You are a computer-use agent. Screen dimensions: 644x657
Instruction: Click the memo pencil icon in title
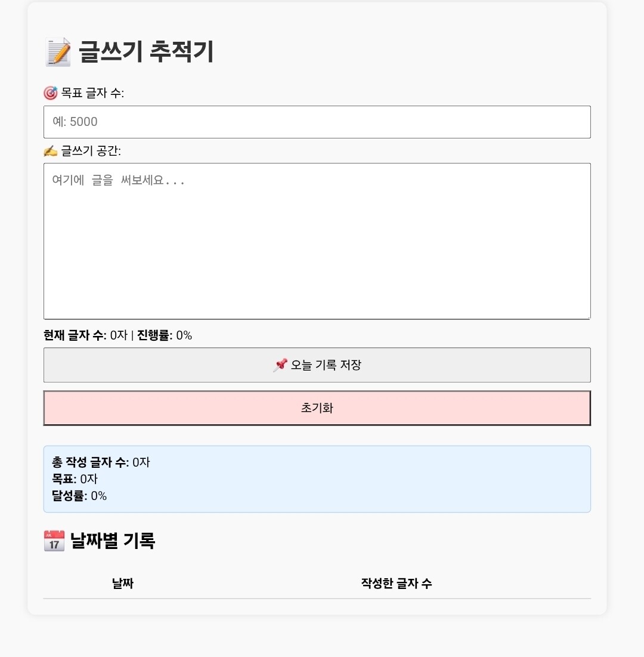click(58, 52)
